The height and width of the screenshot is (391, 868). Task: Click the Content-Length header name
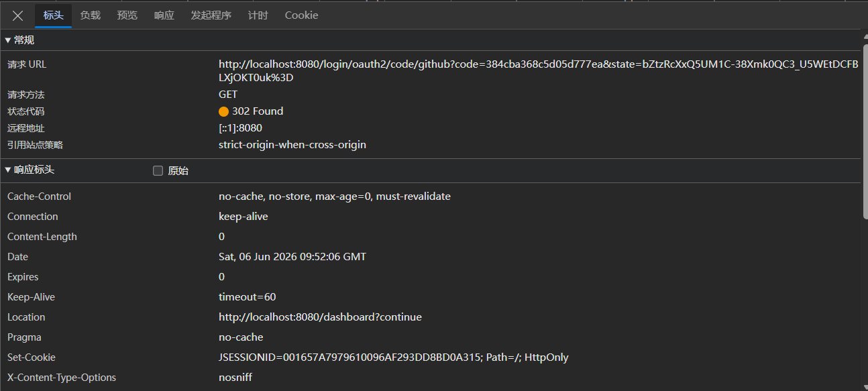point(42,237)
